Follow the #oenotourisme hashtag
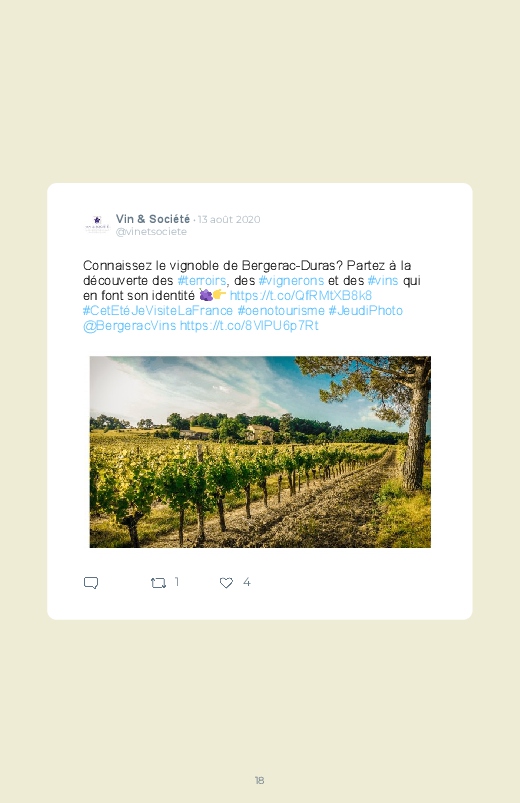520x803 pixels. pyautogui.click(x=281, y=310)
